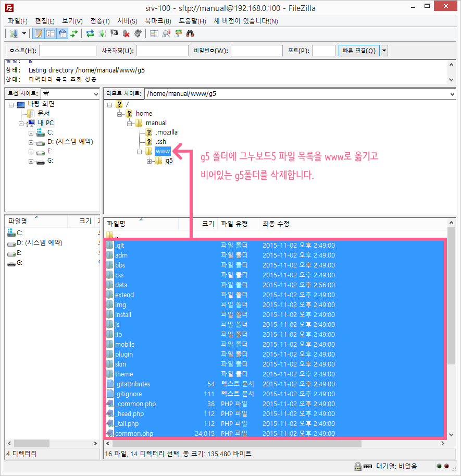Select common.php in remote file list
This screenshot has height=476, width=461.
[x=276, y=433]
